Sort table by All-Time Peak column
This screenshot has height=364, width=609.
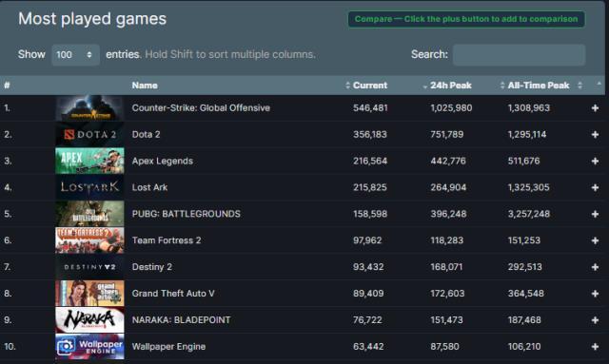tap(539, 86)
